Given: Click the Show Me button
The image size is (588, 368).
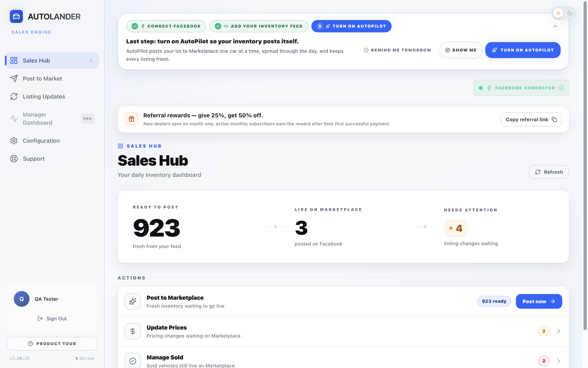Looking at the screenshot, I should tap(461, 50).
